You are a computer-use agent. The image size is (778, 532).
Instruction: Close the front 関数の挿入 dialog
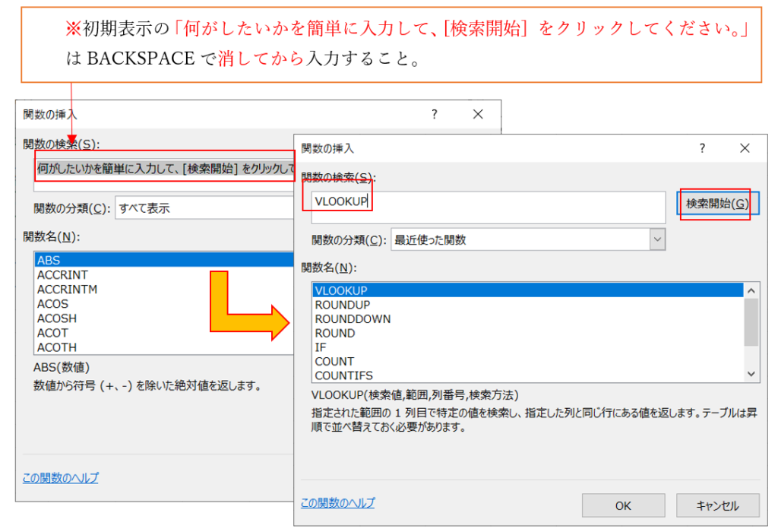(745, 148)
